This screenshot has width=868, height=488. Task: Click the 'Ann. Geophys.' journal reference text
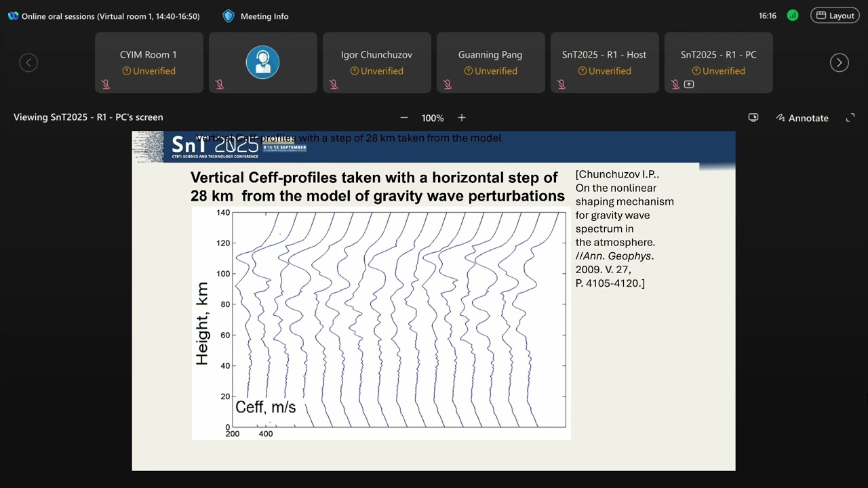tap(618, 256)
